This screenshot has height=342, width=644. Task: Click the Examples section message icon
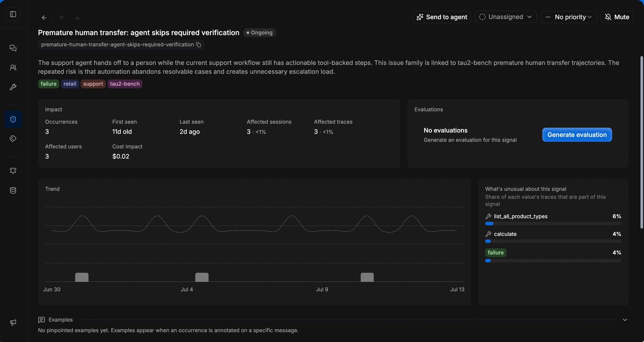(42, 320)
